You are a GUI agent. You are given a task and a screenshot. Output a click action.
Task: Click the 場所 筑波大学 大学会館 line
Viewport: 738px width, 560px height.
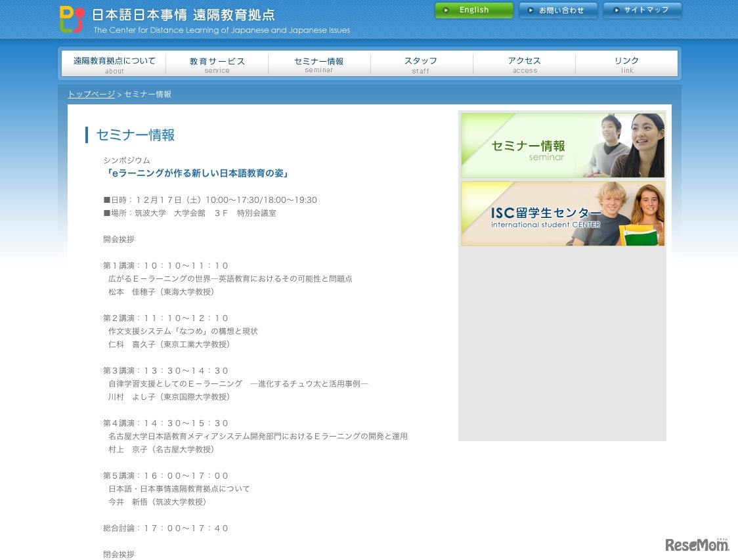pos(190,213)
